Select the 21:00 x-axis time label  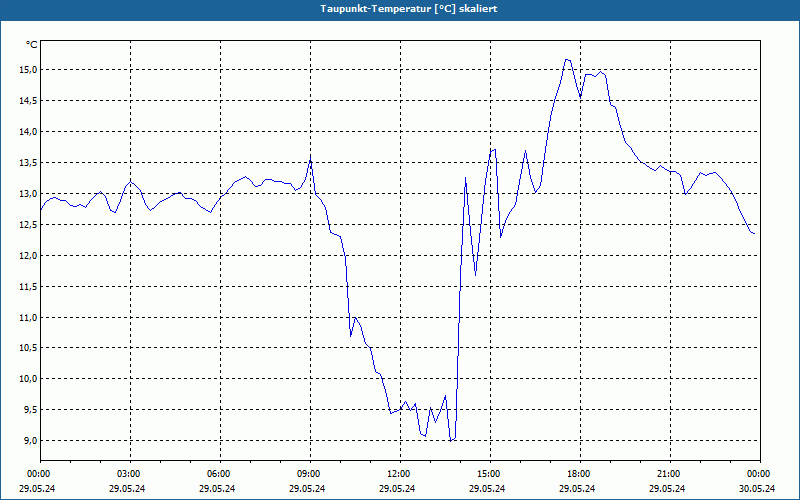(670, 474)
